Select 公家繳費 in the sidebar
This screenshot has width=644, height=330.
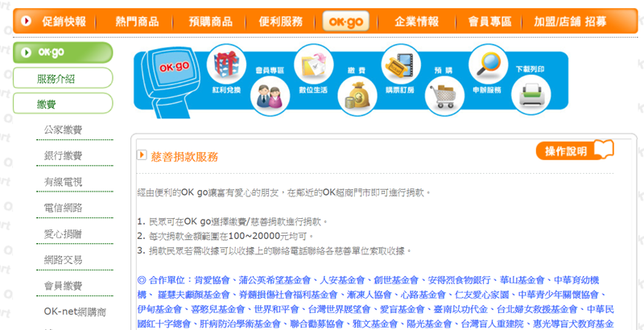pyautogui.click(x=63, y=130)
